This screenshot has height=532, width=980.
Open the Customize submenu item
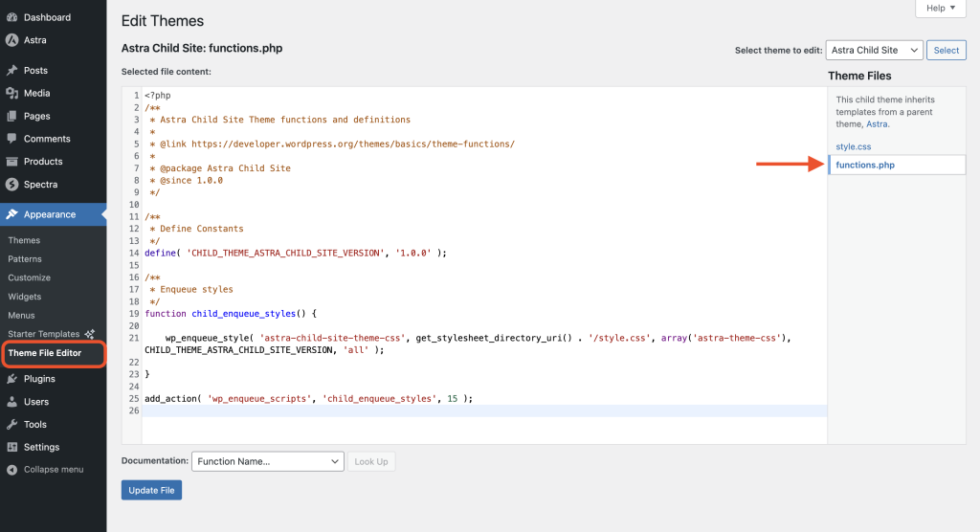[29, 277]
